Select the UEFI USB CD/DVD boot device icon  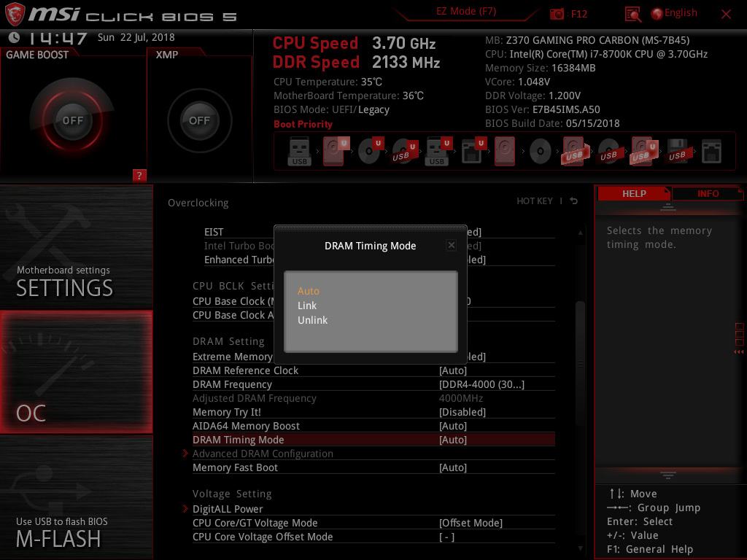pos(404,152)
